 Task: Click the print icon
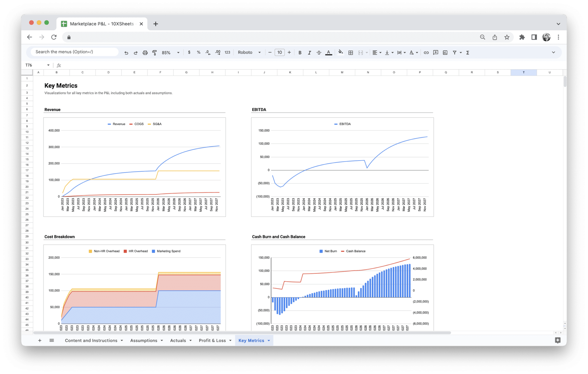pos(145,52)
